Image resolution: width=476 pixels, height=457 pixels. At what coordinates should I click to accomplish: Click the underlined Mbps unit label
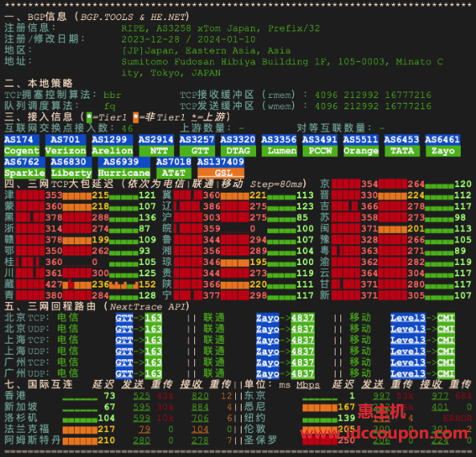(307, 385)
